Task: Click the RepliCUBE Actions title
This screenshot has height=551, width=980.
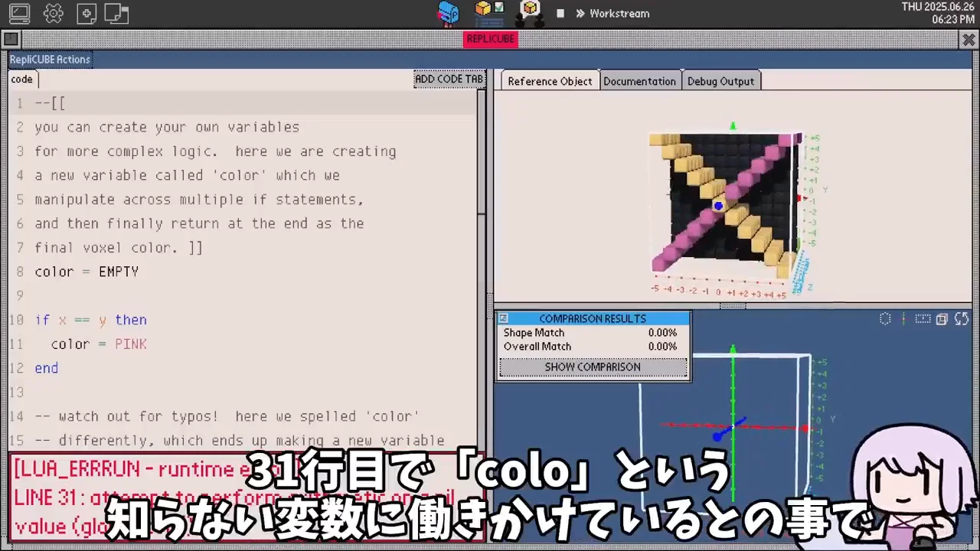Action: 50,60
